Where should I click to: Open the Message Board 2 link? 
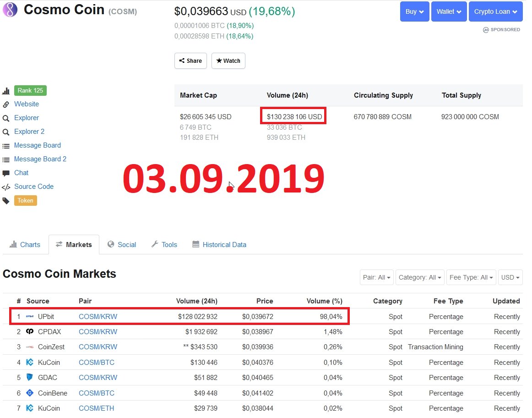pyautogui.click(x=40, y=159)
